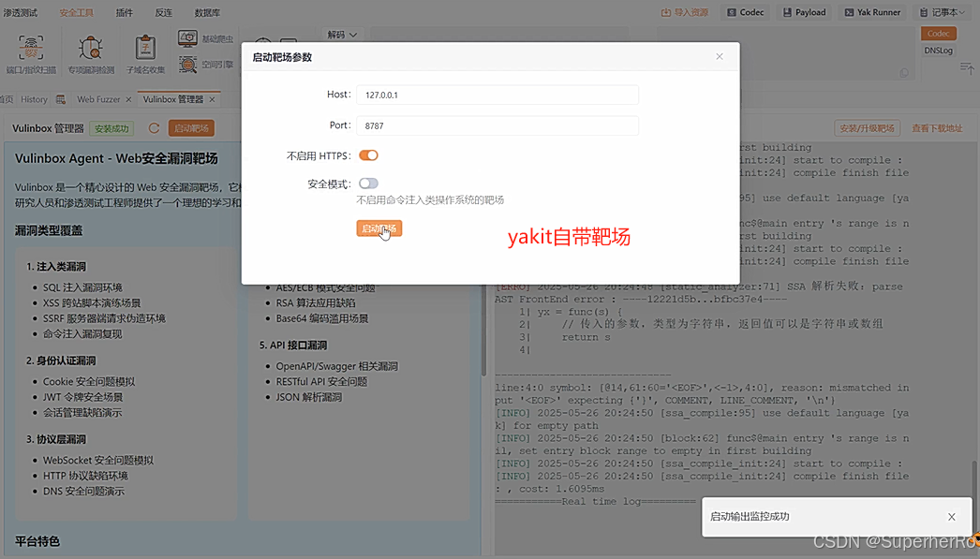Click the 导入资源 import button
This screenshot has height=559, width=980.
pyautogui.click(x=685, y=12)
